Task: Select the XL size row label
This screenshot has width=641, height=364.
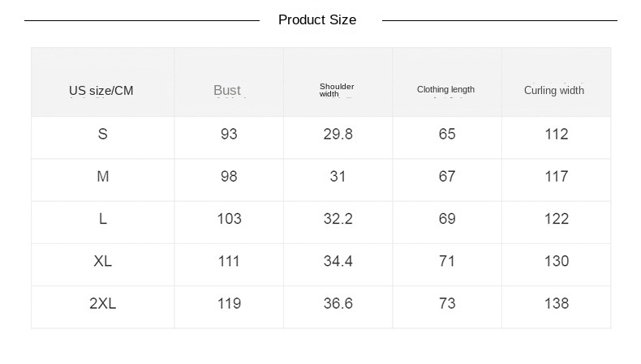Action: tap(103, 261)
